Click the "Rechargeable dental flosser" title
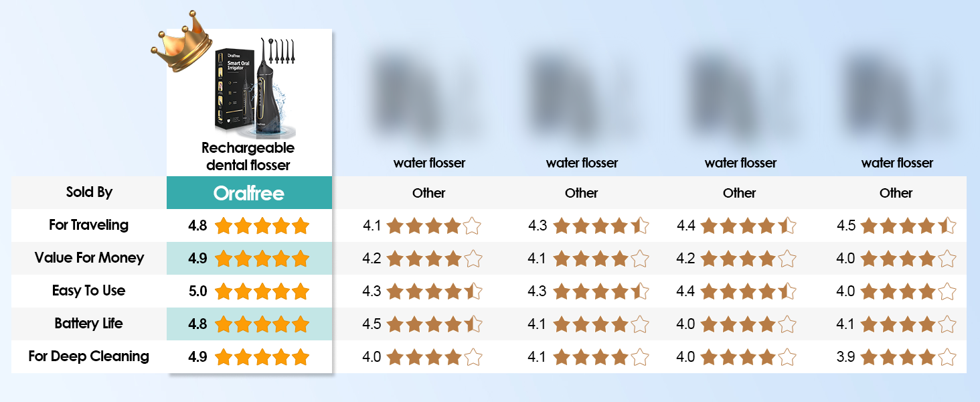This screenshot has height=402, width=980. click(x=248, y=155)
